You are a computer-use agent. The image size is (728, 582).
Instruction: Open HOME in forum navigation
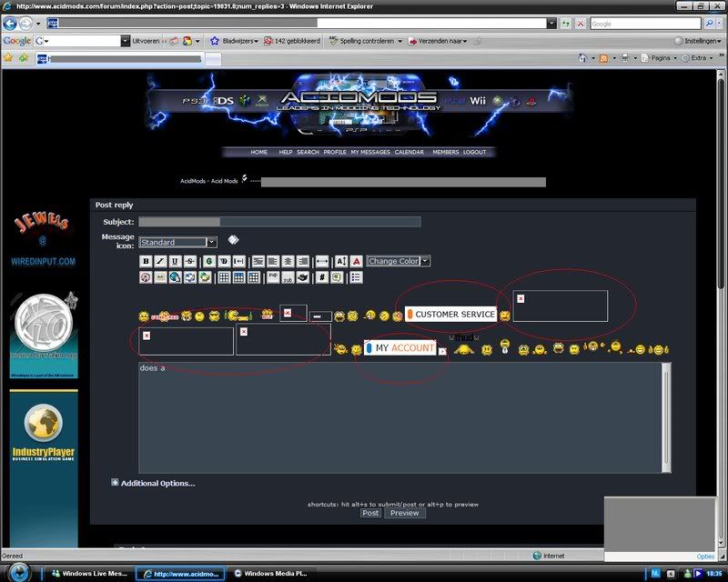click(258, 152)
